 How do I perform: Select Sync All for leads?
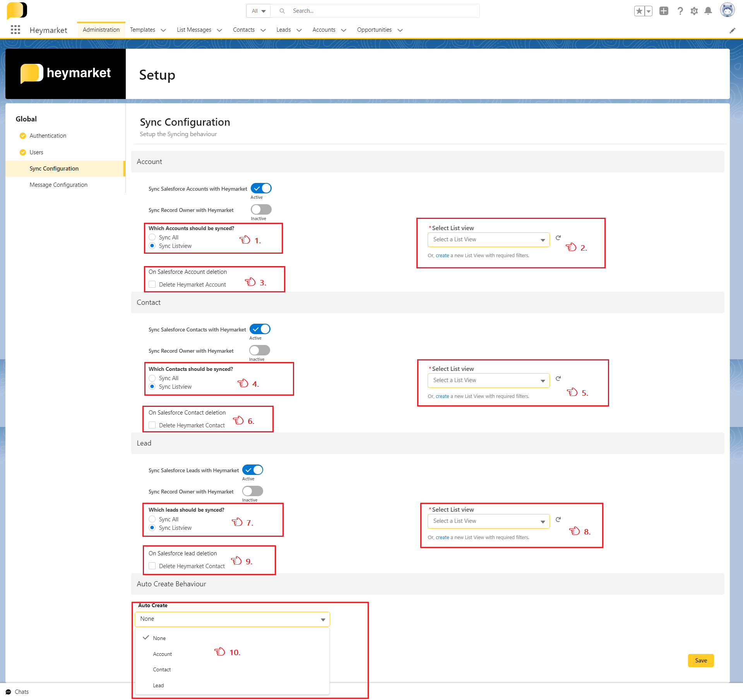tap(152, 519)
